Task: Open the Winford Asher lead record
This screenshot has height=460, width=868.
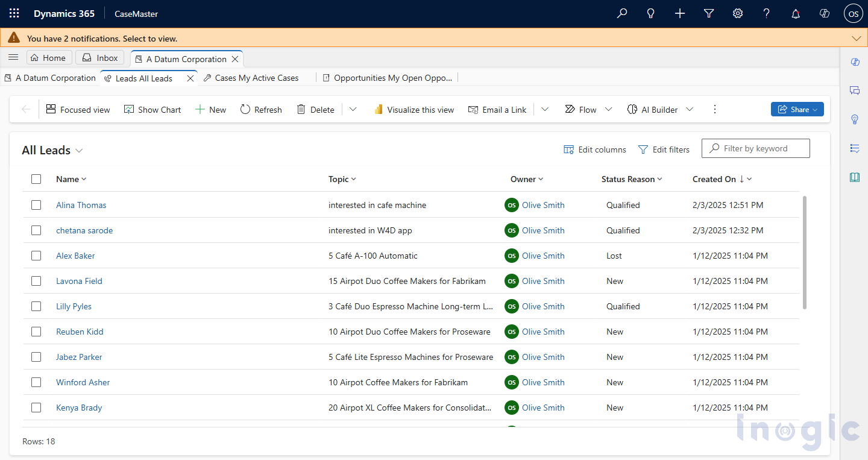Action: pos(83,382)
